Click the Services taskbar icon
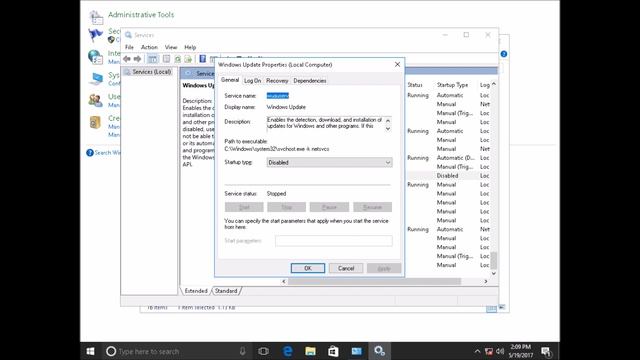Screen dimensions: 640x360 [x=380, y=351]
